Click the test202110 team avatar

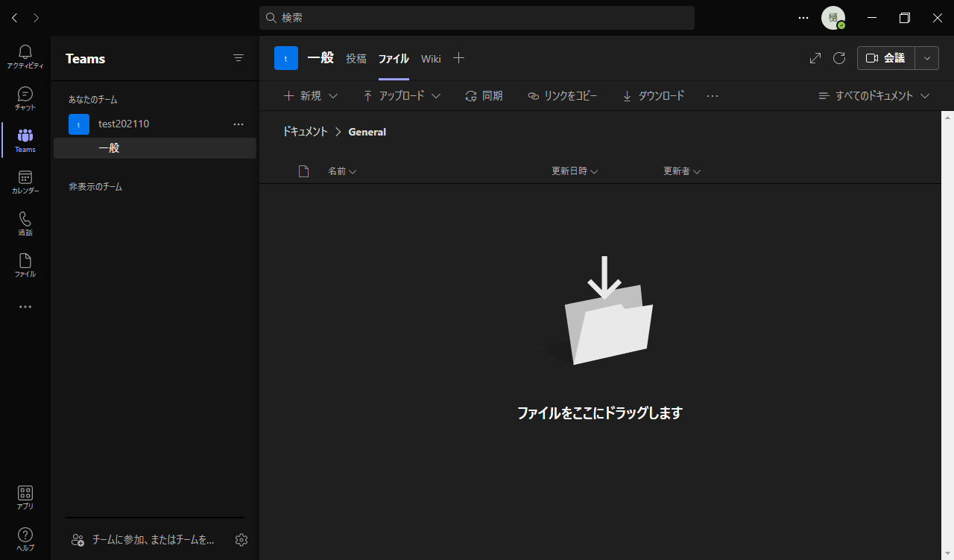79,124
